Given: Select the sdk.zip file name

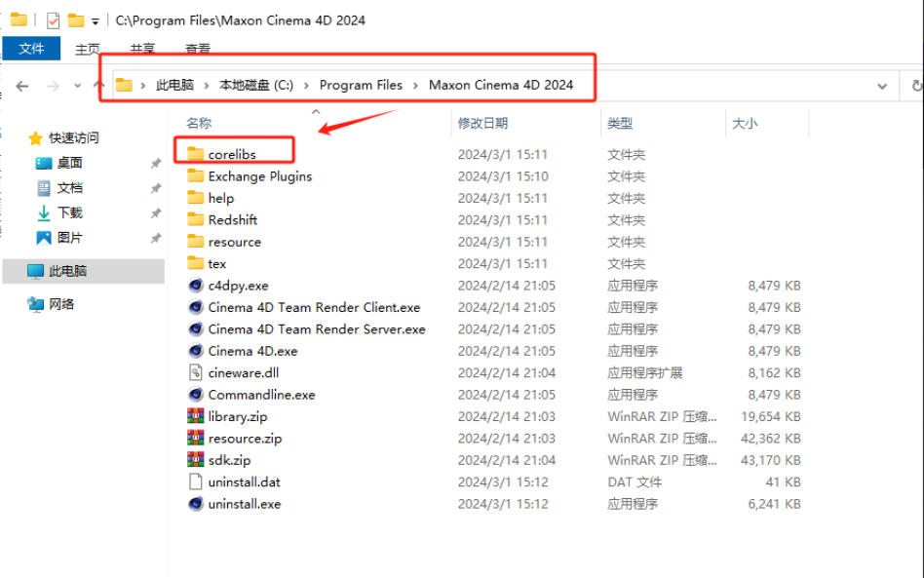Looking at the screenshot, I should pos(229,460).
